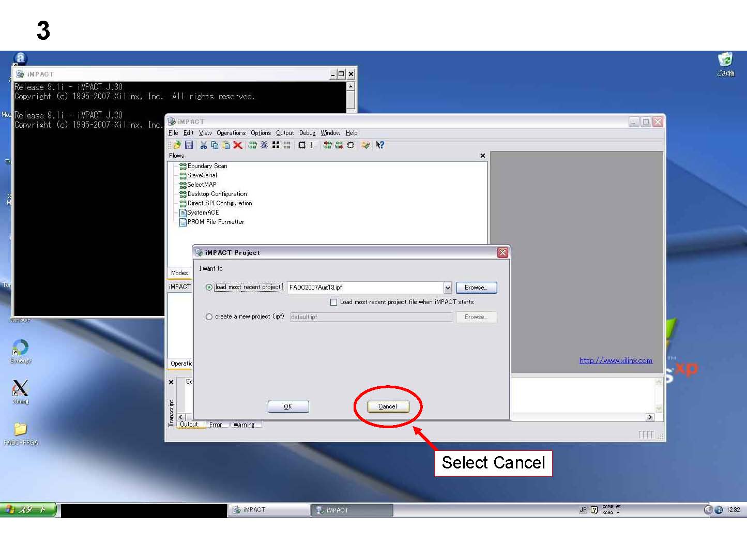This screenshot has height=560, width=747.
Task: Click the Copy toolbar icon
Action: (x=215, y=145)
